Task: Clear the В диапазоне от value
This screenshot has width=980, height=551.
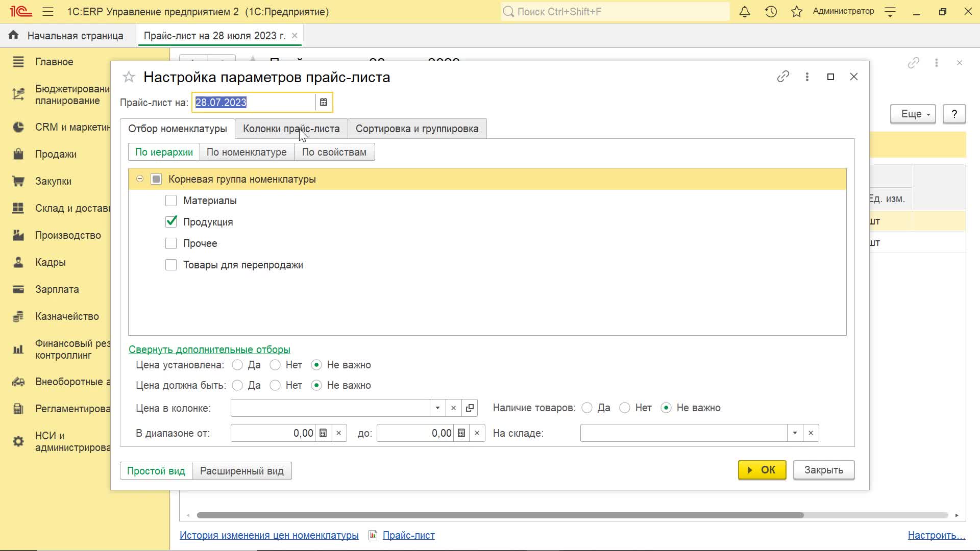Action: [338, 433]
